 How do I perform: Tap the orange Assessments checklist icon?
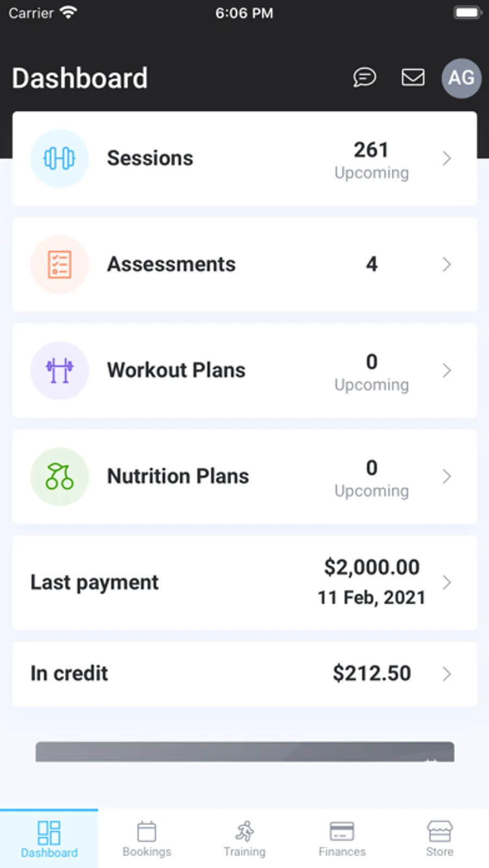[x=59, y=265]
